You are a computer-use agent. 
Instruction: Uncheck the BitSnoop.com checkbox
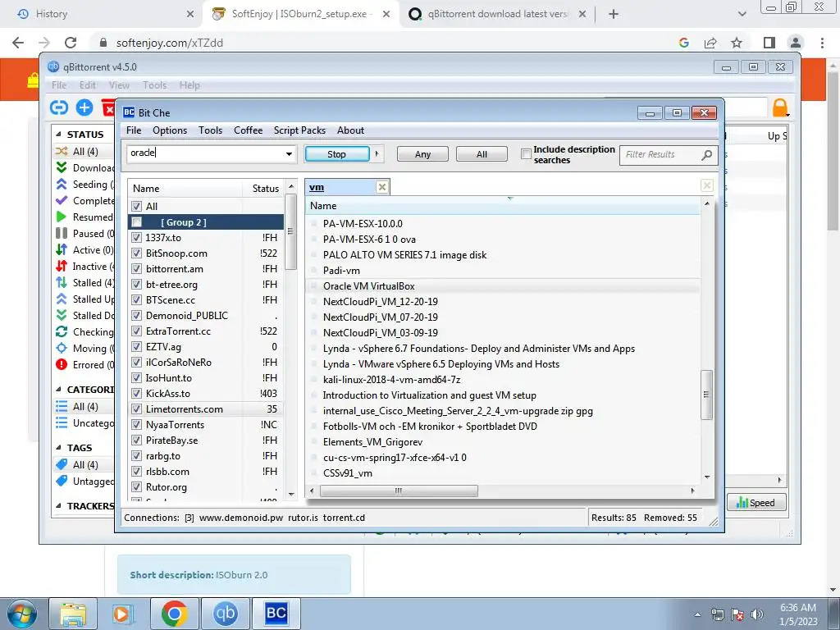[137, 253]
